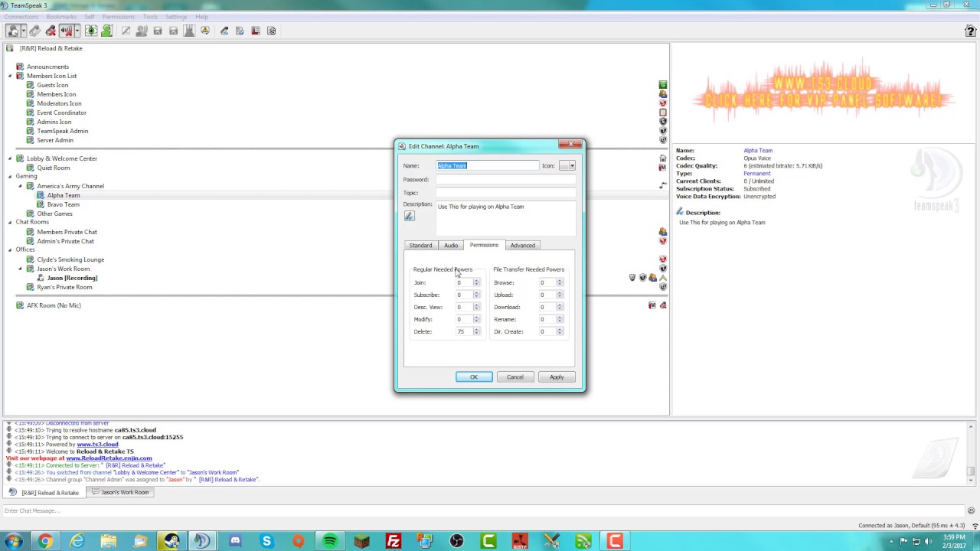Collapse the Members Icon List channel
The image size is (980, 551).
[10, 76]
